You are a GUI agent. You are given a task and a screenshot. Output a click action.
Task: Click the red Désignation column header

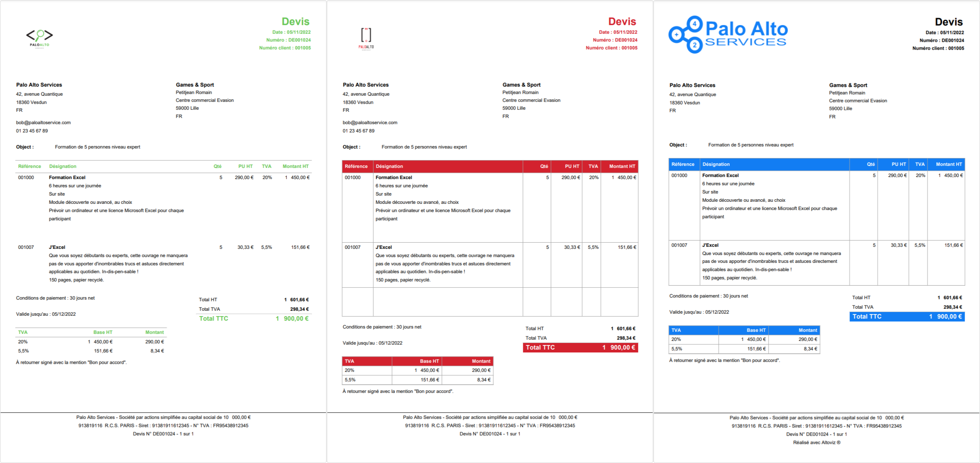pos(389,166)
